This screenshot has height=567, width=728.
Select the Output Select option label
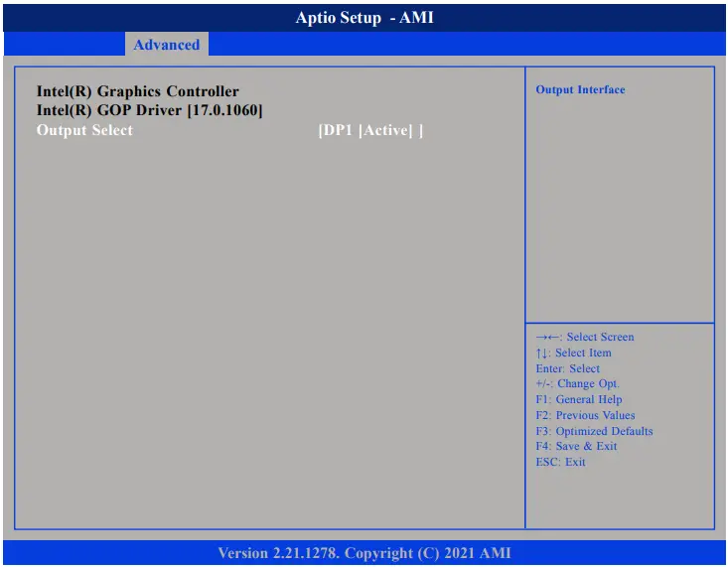click(x=85, y=130)
